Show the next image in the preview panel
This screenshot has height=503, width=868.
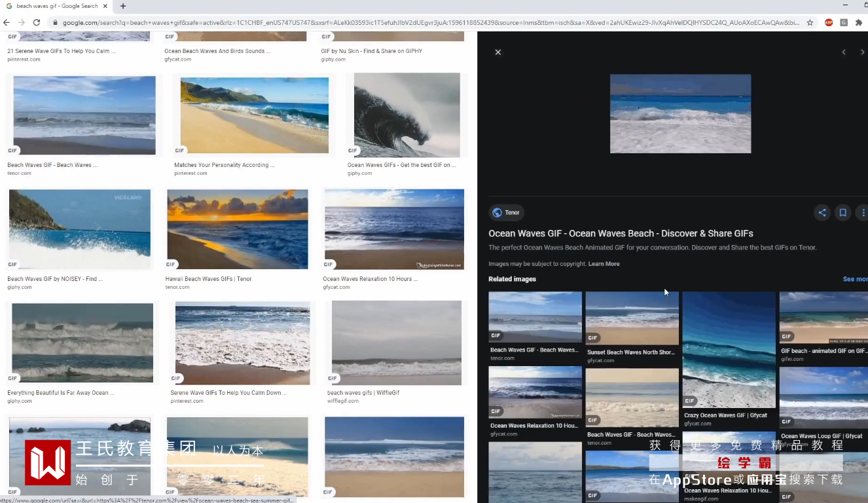click(863, 52)
